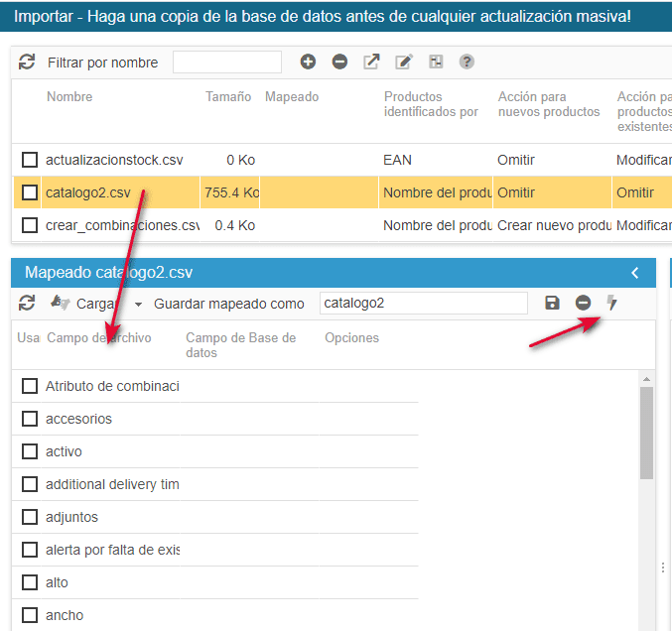Click the Tamaño column header
Image resolution: width=672 pixels, height=631 pixels.
(228, 97)
